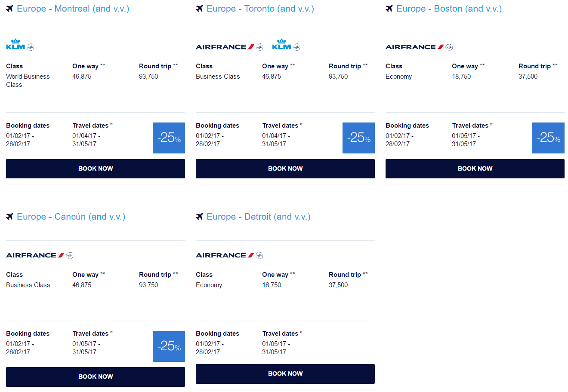Select Montreal travel dates 01/04/17 - 31/05/17
This screenshot has height=392, width=568.
(x=86, y=140)
